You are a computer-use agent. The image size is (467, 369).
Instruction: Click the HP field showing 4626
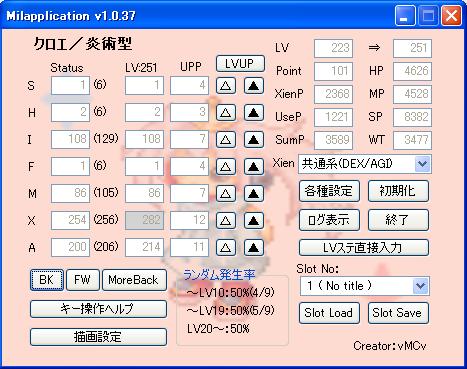click(x=412, y=71)
